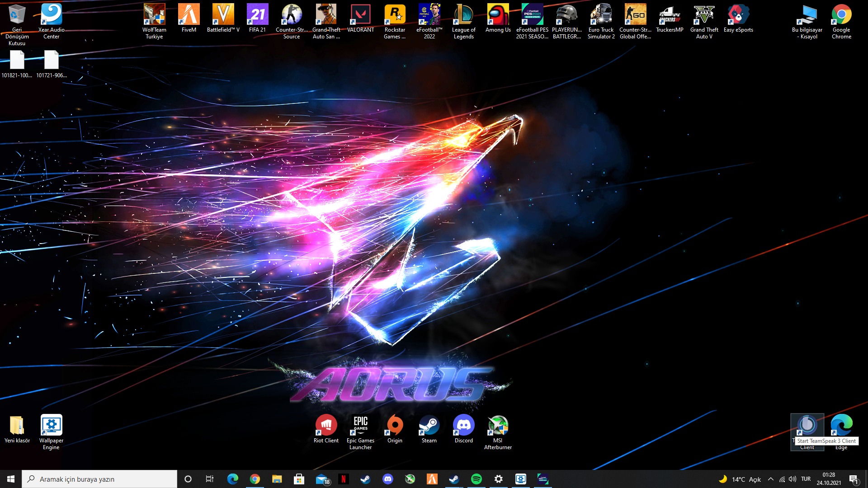Select the Easy eSports desktop icon
This screenshot has width=868, height=488.
[x=738, y=18]
